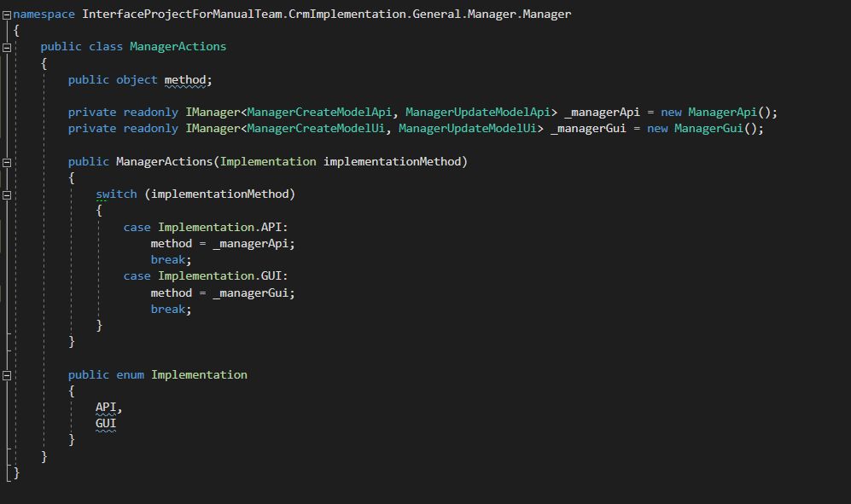This screenshot has height=504, width=851.
Task: Click 'break' below the _managerApi assignment
Action: click(167, 260)
